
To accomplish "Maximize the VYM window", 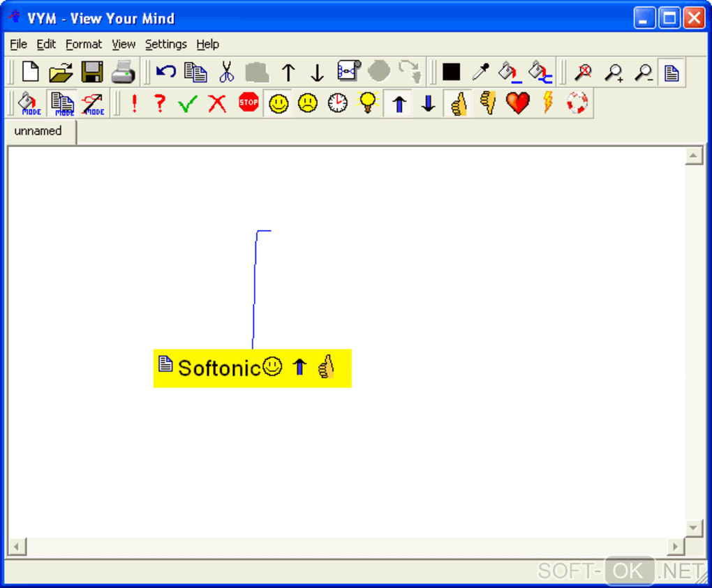I will 669,18.
